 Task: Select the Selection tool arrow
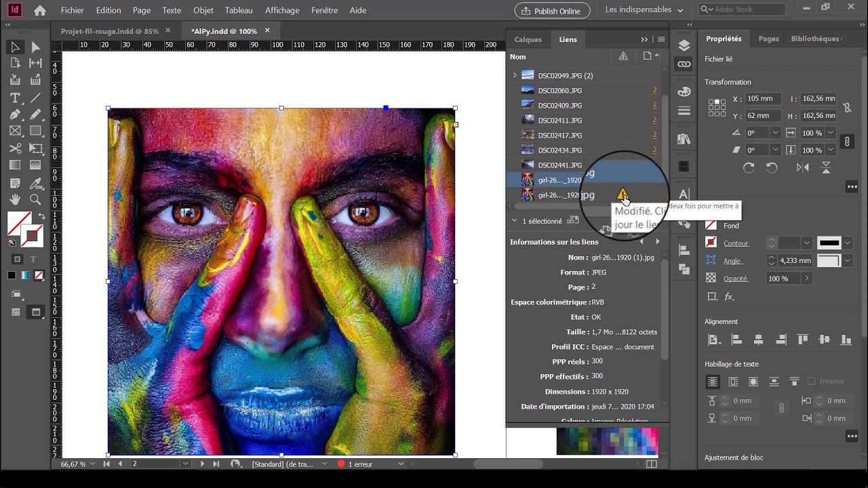pos(15,47)
